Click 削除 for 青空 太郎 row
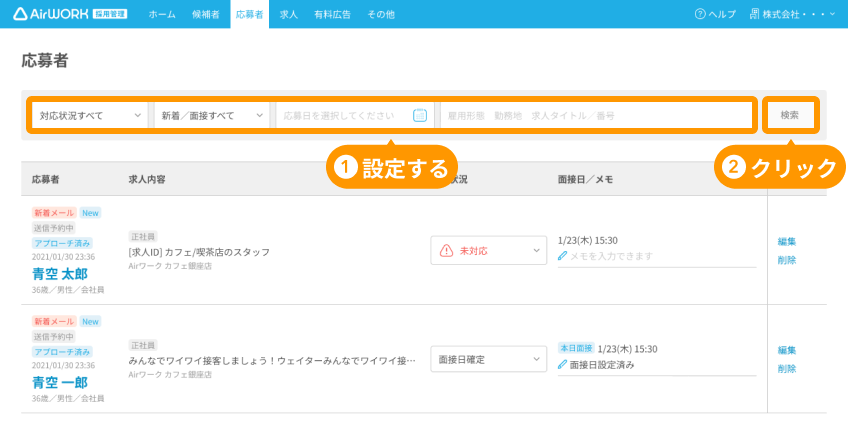 pos(787,260)
